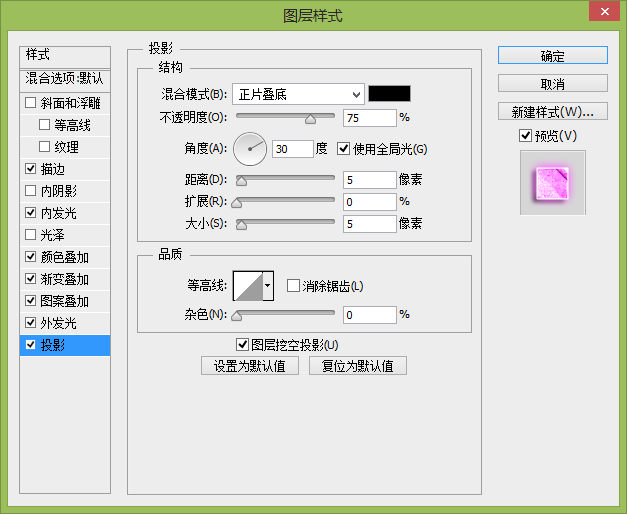Click the 角度 value field 30
Viewport: 627px width, 514px height.
(x=292, y=149)
